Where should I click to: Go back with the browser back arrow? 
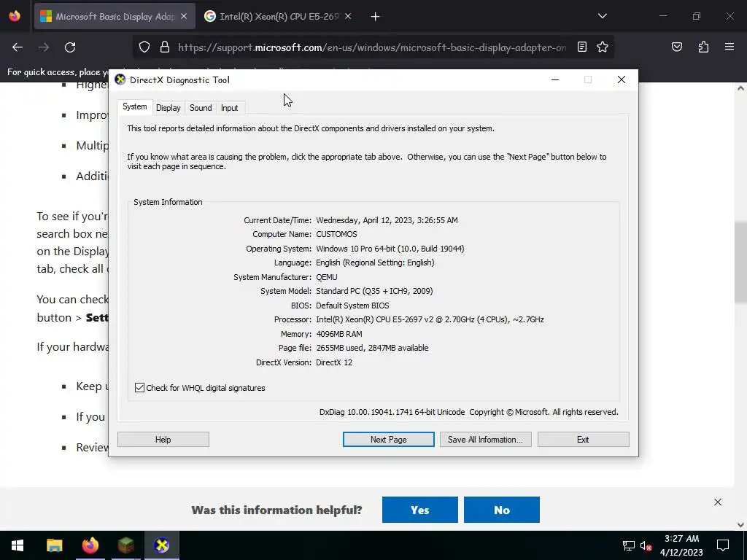tap(18, 47)
